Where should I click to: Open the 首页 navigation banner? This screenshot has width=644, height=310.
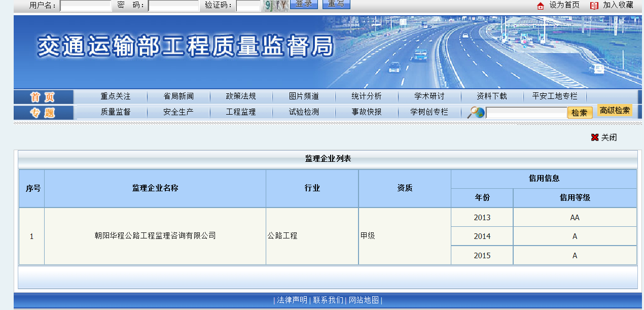click(44, 97)
